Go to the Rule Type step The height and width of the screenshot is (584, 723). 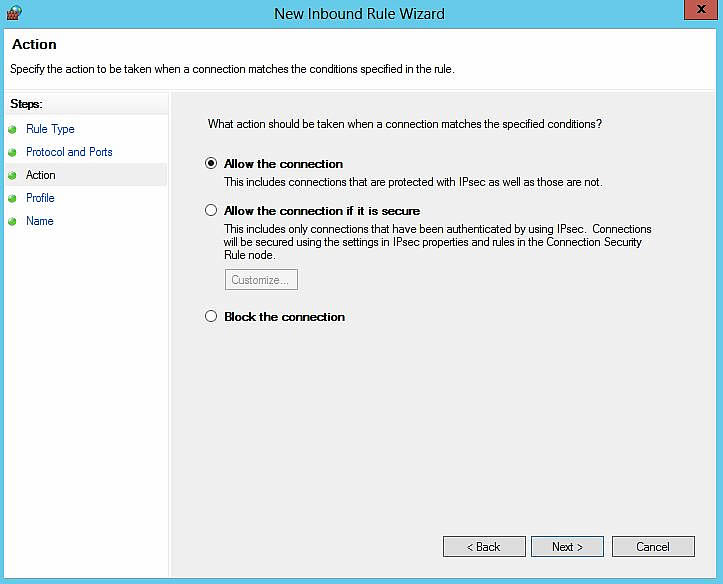pyautogui.click(x=50, y=129)
